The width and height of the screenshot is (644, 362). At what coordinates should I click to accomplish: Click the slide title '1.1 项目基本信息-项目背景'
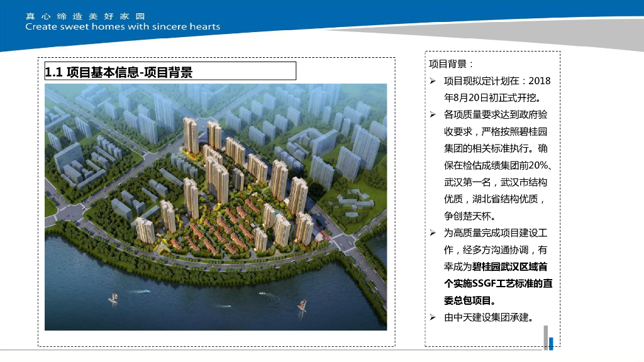[119, 72]
